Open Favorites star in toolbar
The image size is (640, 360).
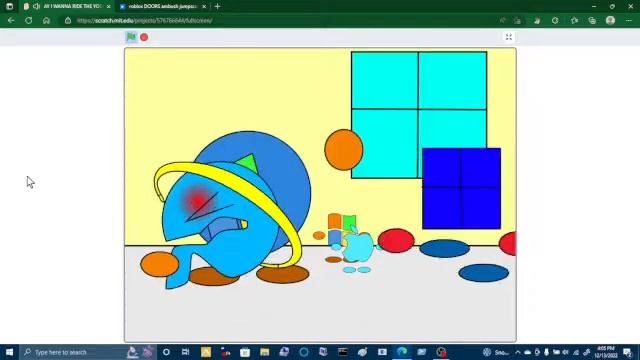[574, 20]
